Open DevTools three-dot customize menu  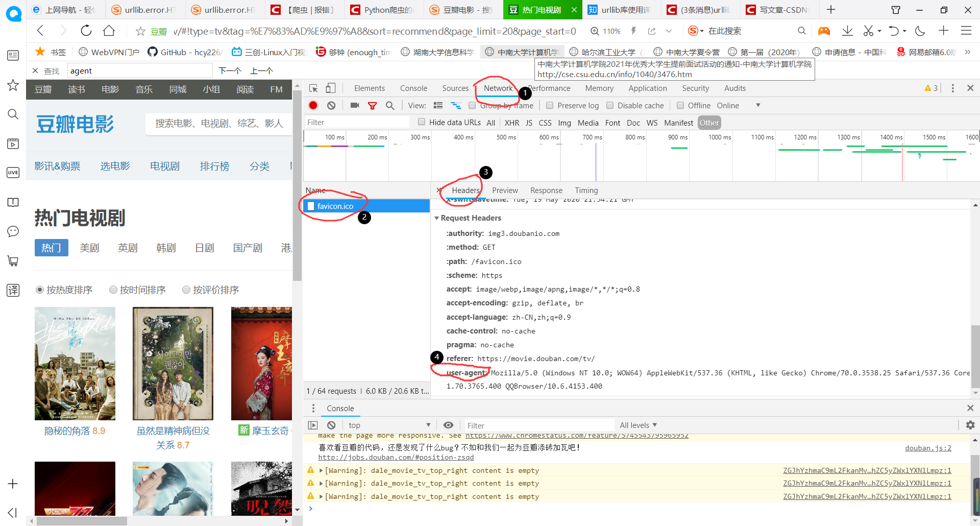point(952,88)
